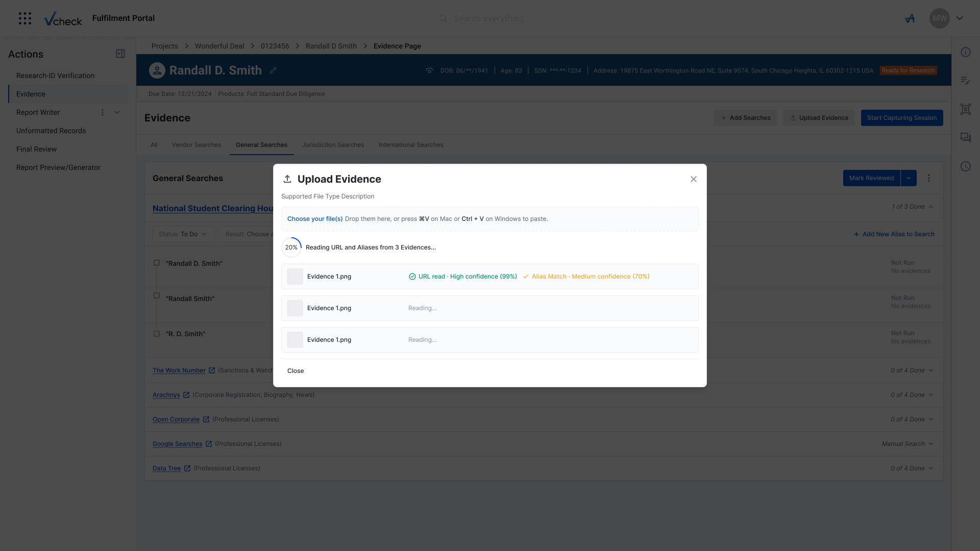Click the Search everything field

pyautogui.click(x=490, y=18)
